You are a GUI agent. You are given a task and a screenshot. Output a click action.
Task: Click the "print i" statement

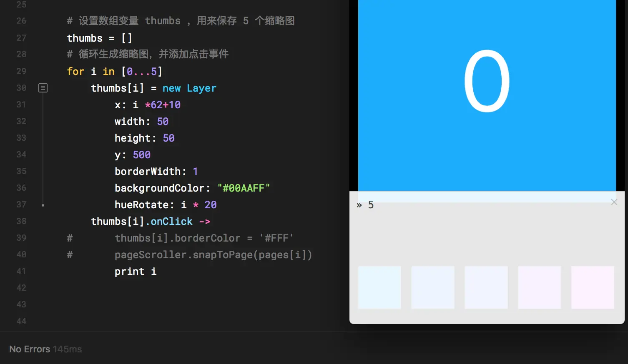136,271
